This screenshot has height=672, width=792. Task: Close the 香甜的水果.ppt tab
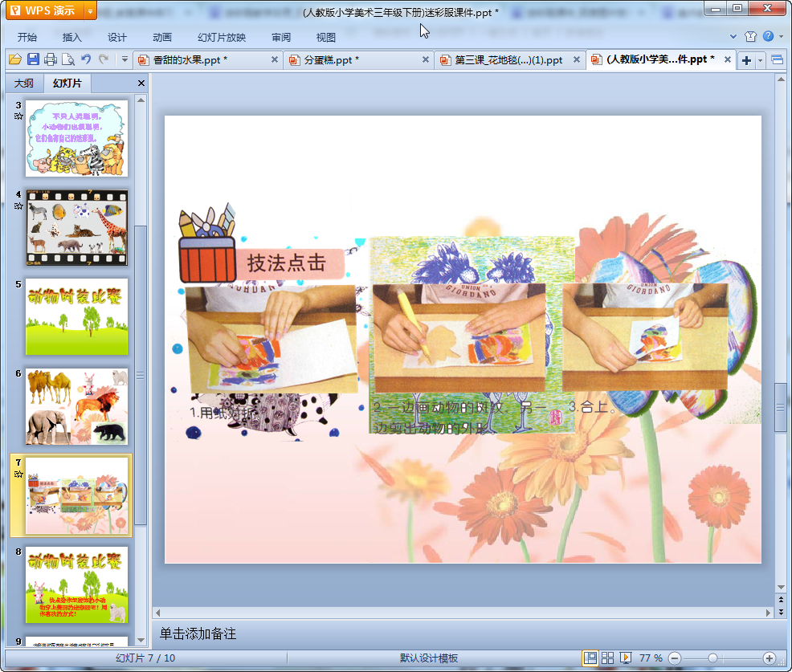pyautogui.click(x=274, y=59)
